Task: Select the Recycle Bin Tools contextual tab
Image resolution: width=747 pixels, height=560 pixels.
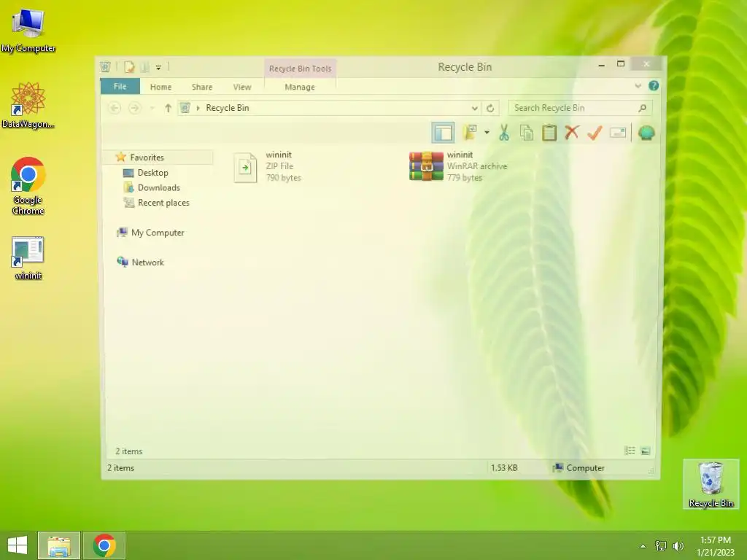Action: click(x=300, y=69)
